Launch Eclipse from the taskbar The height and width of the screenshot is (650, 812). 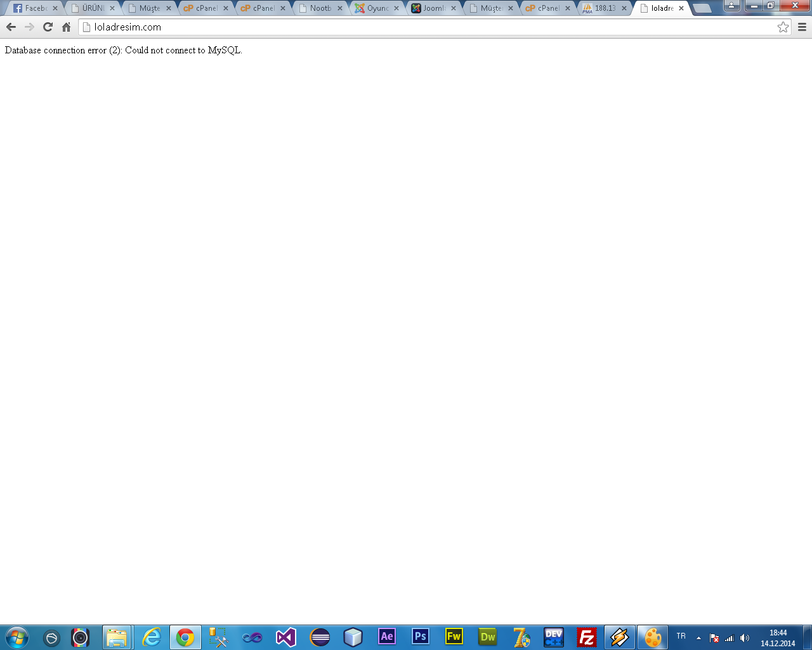point(320,637)
